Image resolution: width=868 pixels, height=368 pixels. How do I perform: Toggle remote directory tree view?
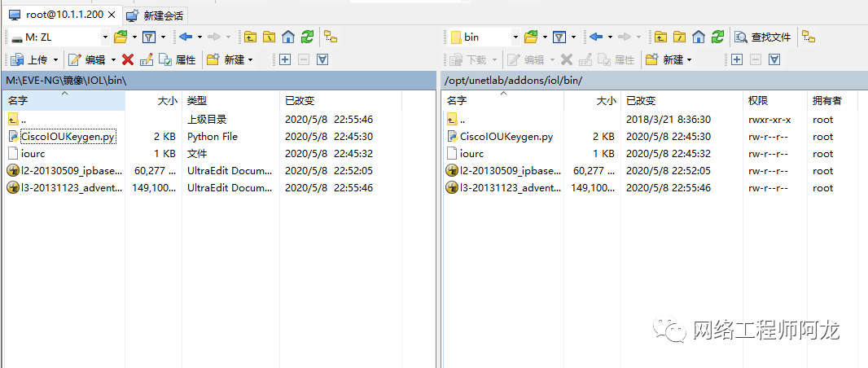click(809, 37)
